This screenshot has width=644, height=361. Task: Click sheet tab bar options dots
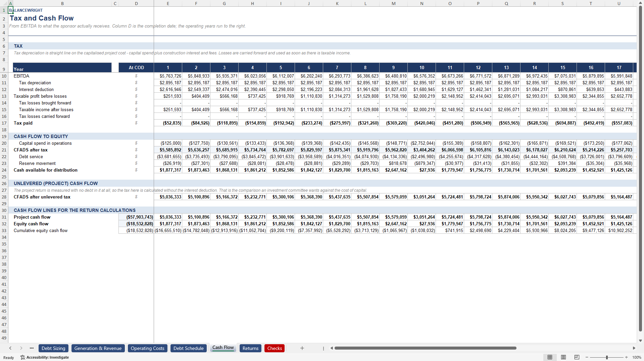[324, 349]
